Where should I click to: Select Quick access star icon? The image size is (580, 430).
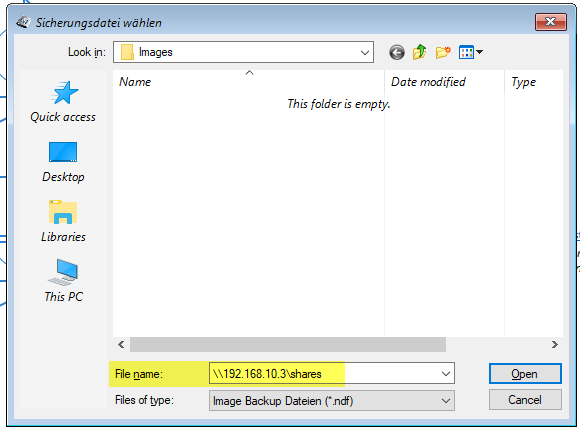[x=63, y=93]
